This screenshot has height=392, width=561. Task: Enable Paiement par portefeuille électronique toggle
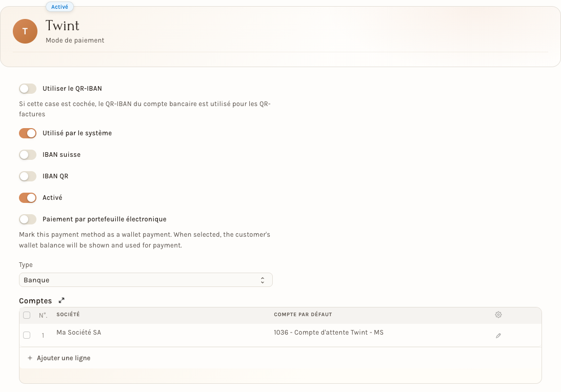click(28, 219)
